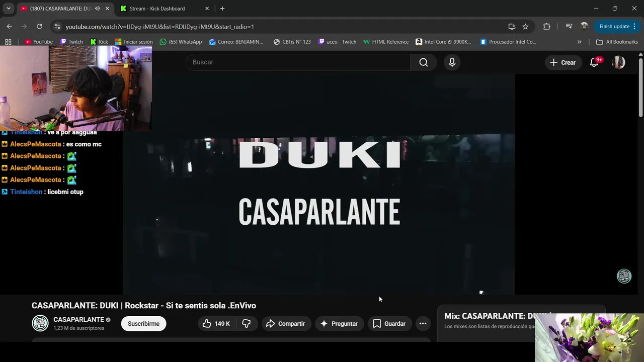Close the Kick Dashboard tab
This screenshot has height=362, width=644.
point(207,9)
